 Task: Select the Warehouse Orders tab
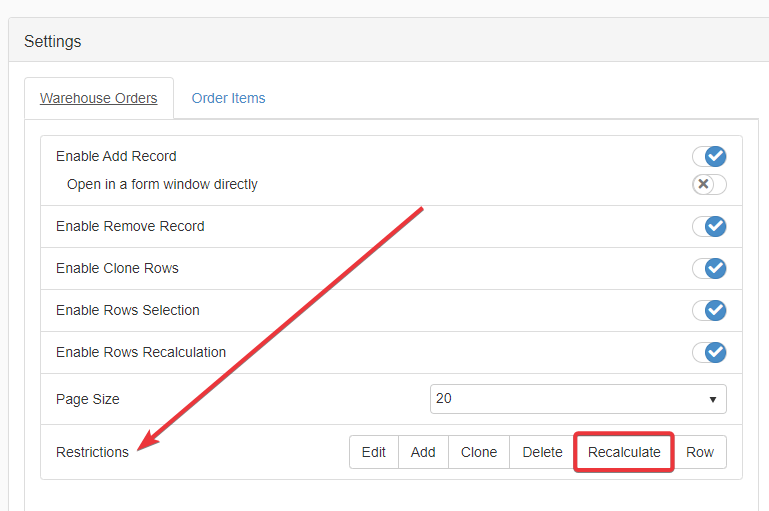pyautogui.click(x=98, y=98)
